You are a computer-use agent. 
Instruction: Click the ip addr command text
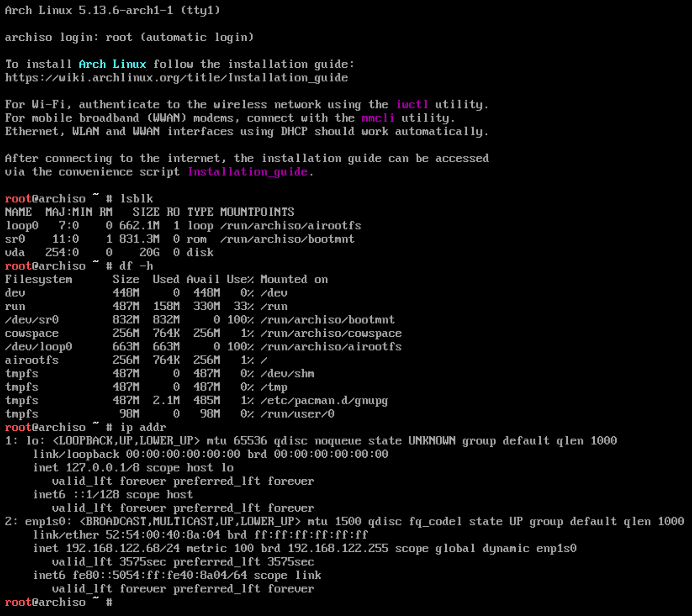[x=143, y=427]
